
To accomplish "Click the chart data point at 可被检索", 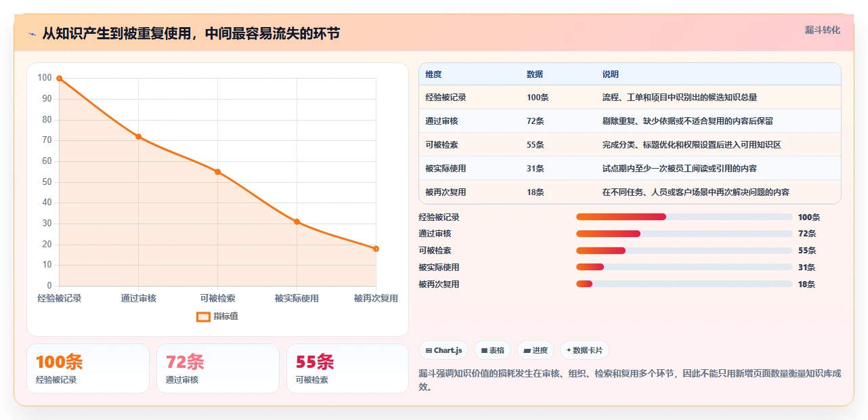I will click(217, 172).
